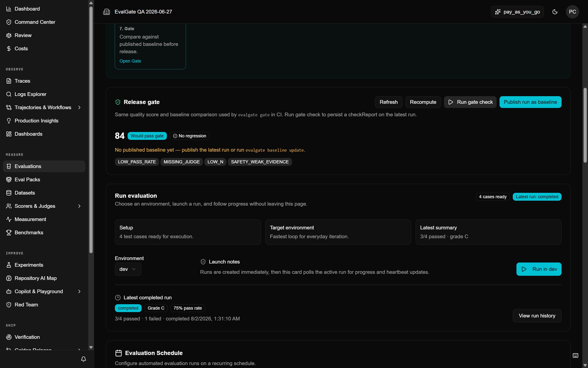Screen dimensions: 588x368
Task: Click the Review scales icon
Action: click(9, 35)
